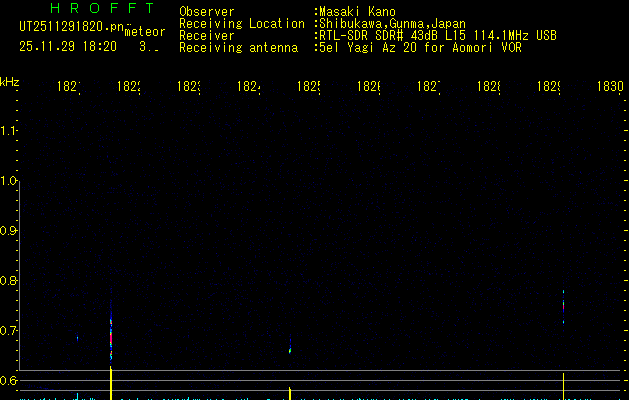Click the 1.0 frequency axis label
629x400 pixels.
click(x=8, y=181)
